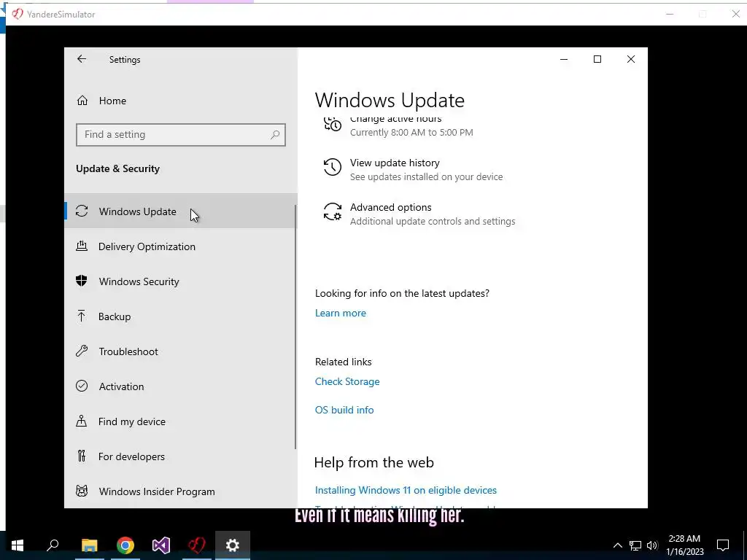Close the Settings window
747x560 pixels.
pos(631,59)
